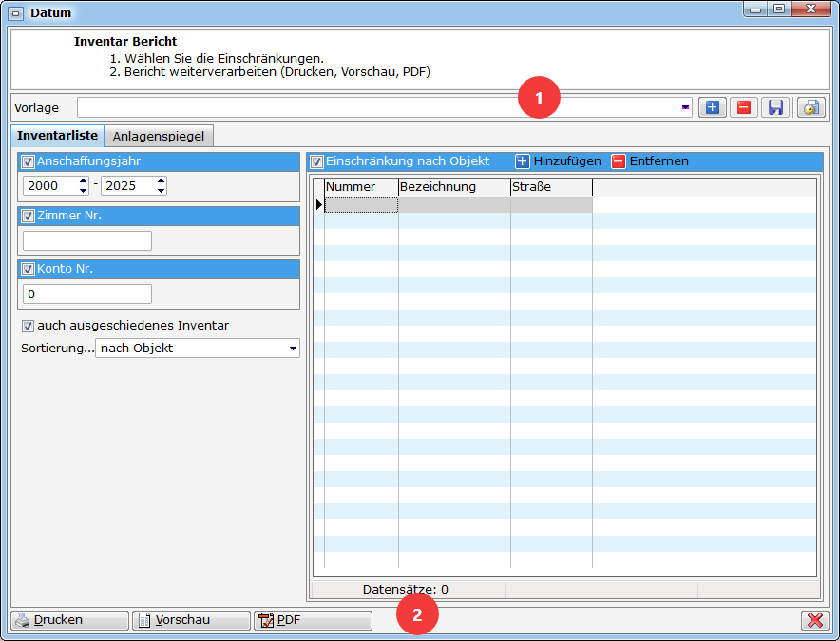Save the Vorlage with floppy disk icon

775,107
